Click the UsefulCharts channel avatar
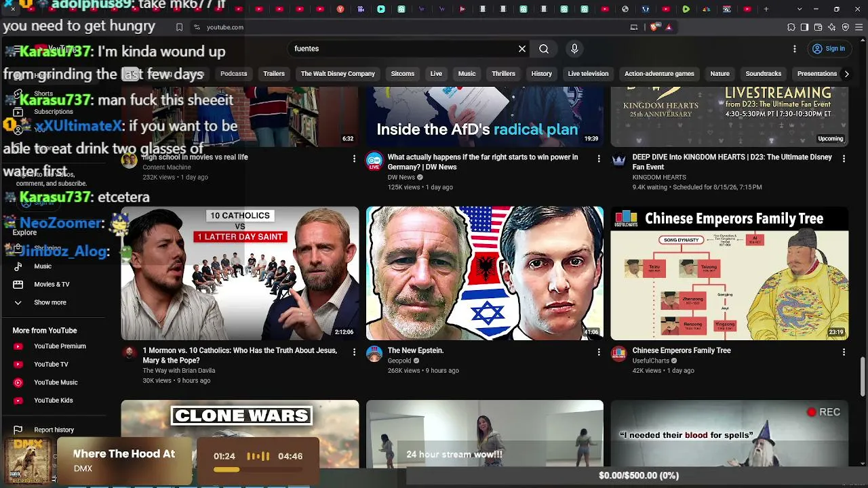This screenshot has width=868, height=488. (x=619, y=354)
